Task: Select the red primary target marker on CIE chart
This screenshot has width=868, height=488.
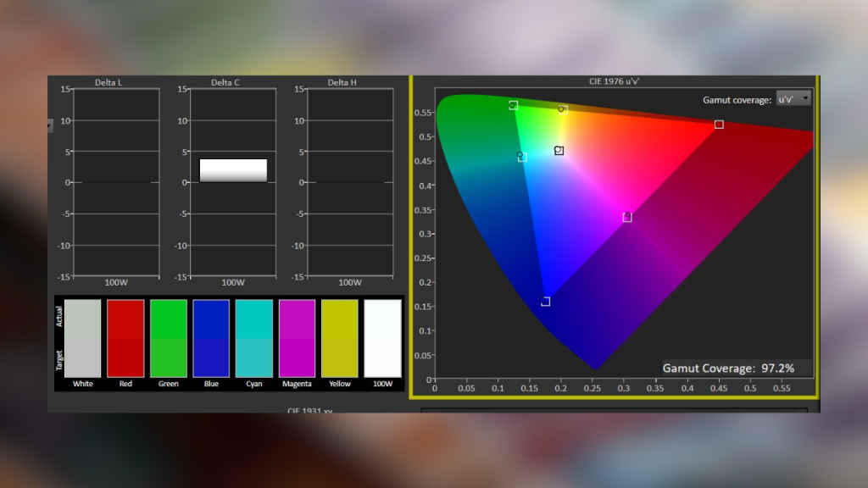Action: [x=719, y=125]
